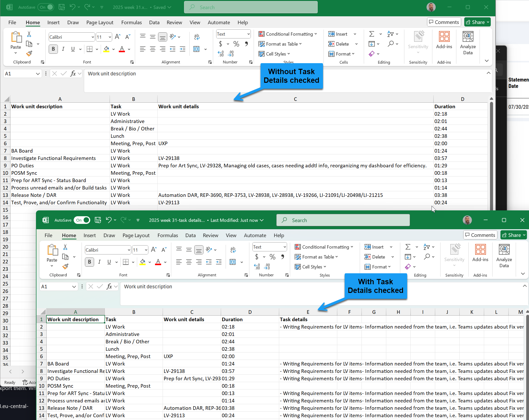529x420 pixels.
Task: Toggle Italic in task details window
Action: [x=99, y=262]
